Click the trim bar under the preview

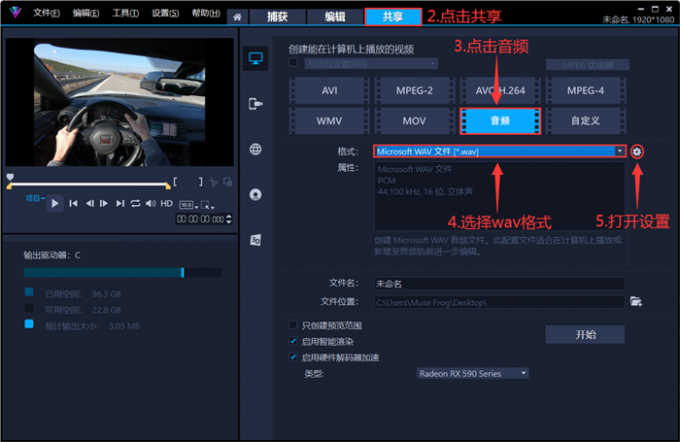pos(88,185)
